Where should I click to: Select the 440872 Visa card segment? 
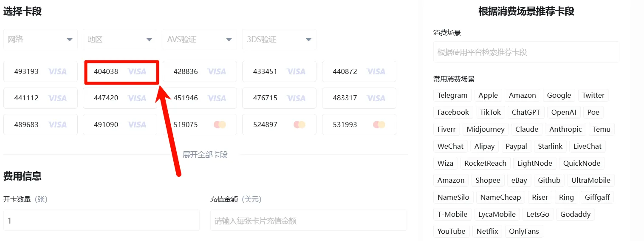(359, 71)
